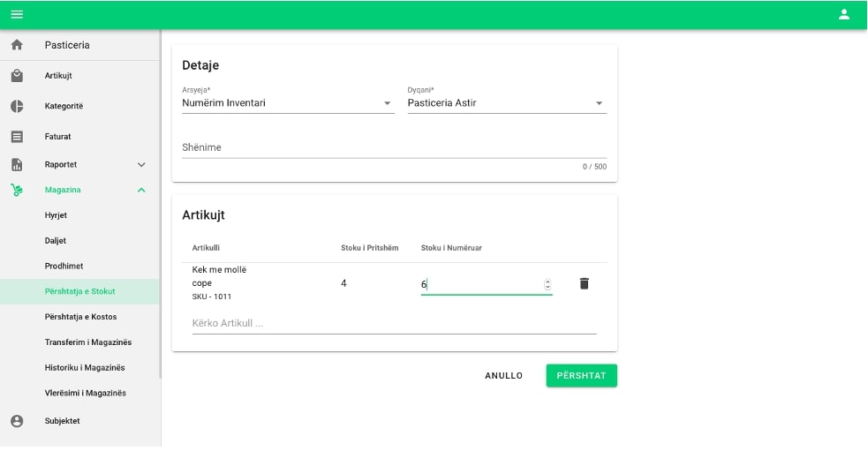
Task: Open the hamburger menu icon
Action: (x=17, y=14)
